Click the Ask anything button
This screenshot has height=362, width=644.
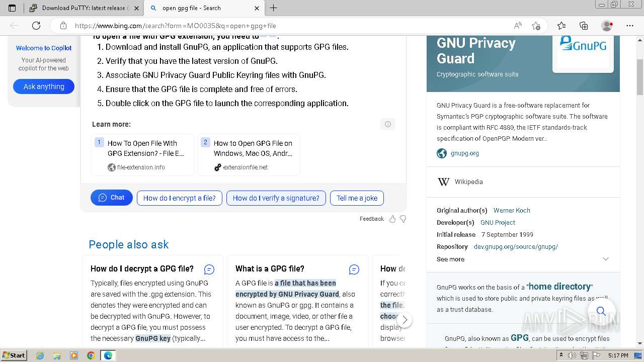(44, 86)
